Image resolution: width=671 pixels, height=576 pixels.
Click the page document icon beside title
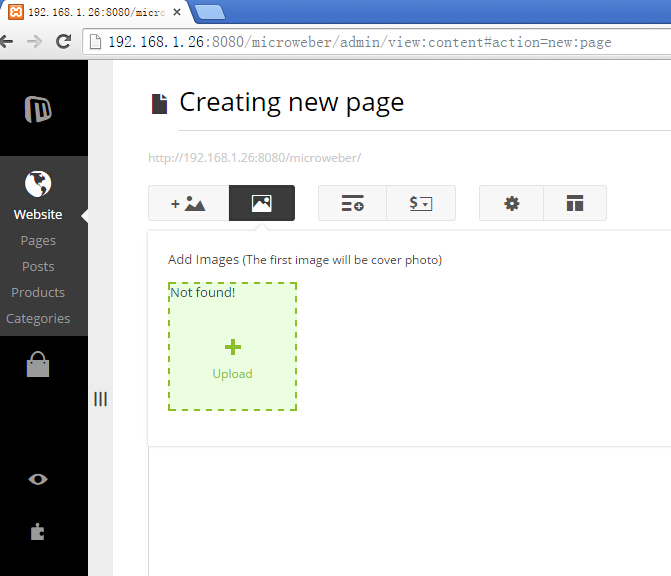[x=159, y=104]
